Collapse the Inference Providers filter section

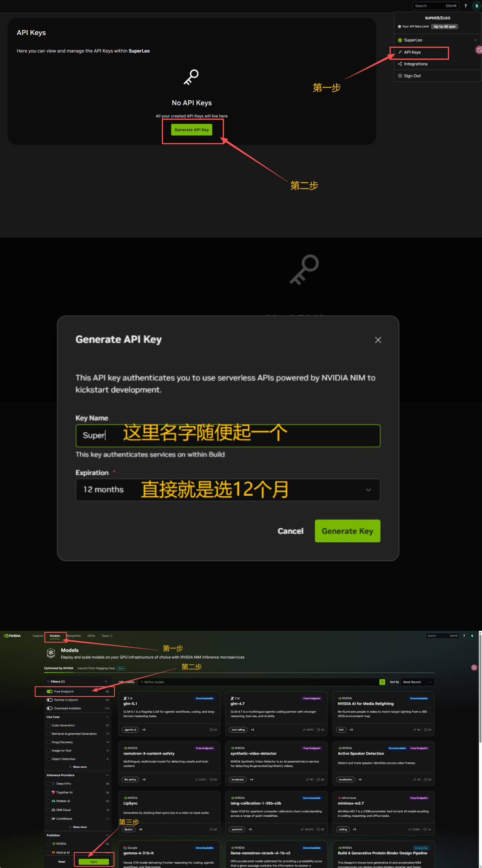[107, 775]
